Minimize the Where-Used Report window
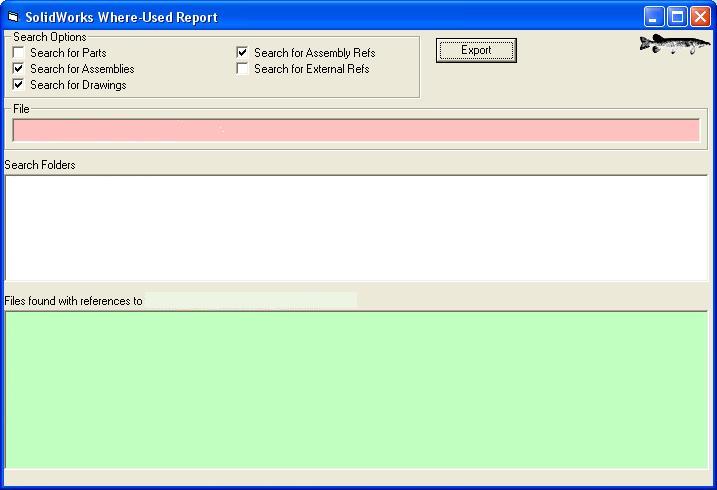The width and height of the screenshot is (717, 490). tap(654, 17)
